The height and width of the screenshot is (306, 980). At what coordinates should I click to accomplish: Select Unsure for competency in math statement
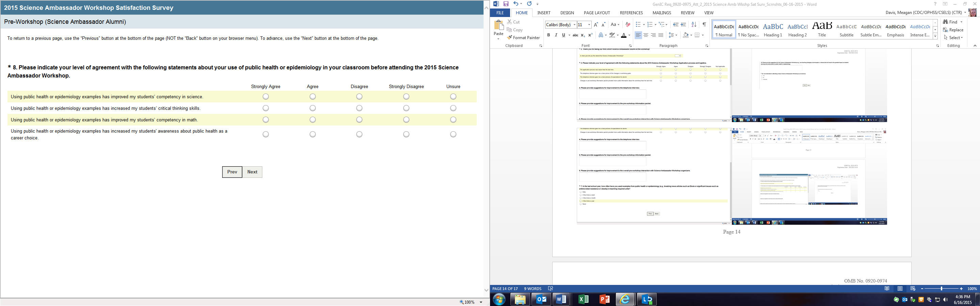tap(453, 120)
